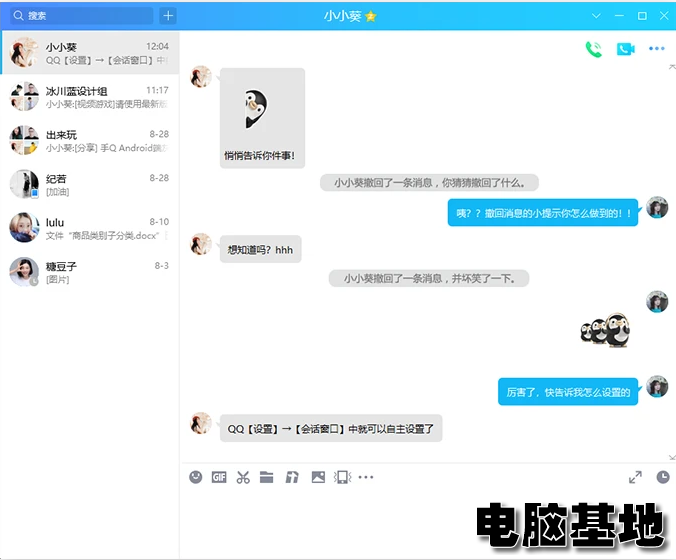
Task: Click the blue bubble 咦？？撤回消息的小提示
Action: coord(543,213)
